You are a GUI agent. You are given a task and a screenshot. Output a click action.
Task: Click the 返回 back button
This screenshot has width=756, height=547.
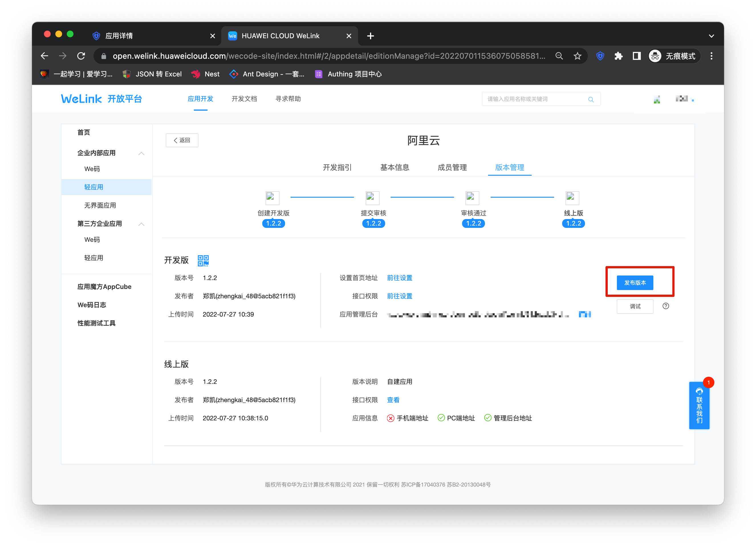pos(182,140)
